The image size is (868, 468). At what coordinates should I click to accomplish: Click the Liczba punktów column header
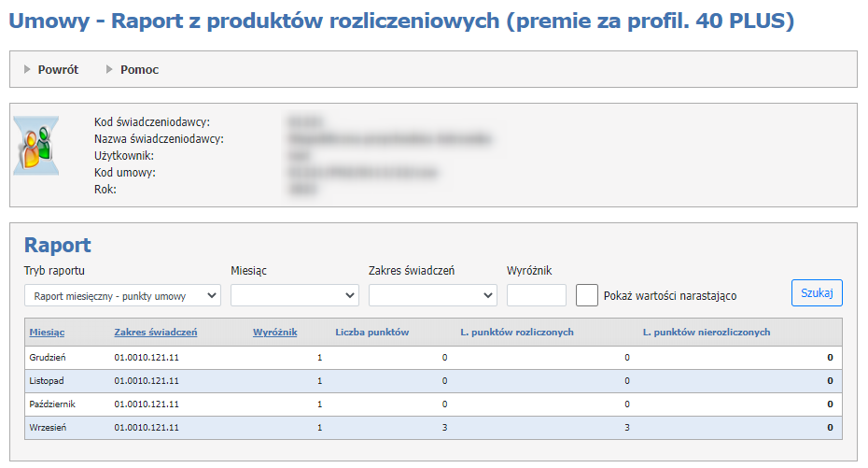(371, 332)
